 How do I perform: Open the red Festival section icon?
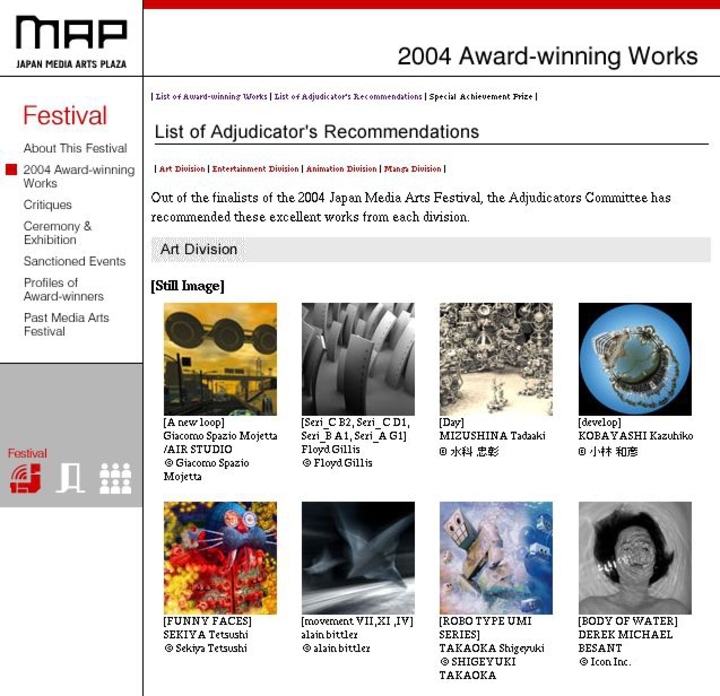[26, 478]
